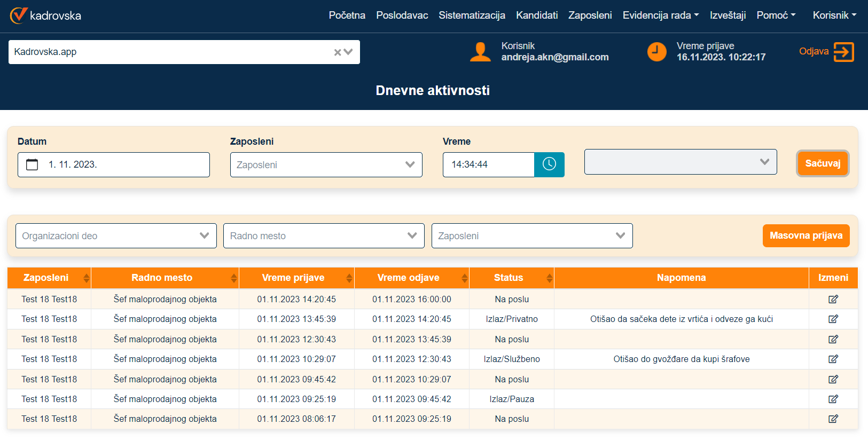Go to the Kandidati menu item
Image resolution: width=868 pixels, height=440 pixels.
pyautogui.click(x=536, y=15)
